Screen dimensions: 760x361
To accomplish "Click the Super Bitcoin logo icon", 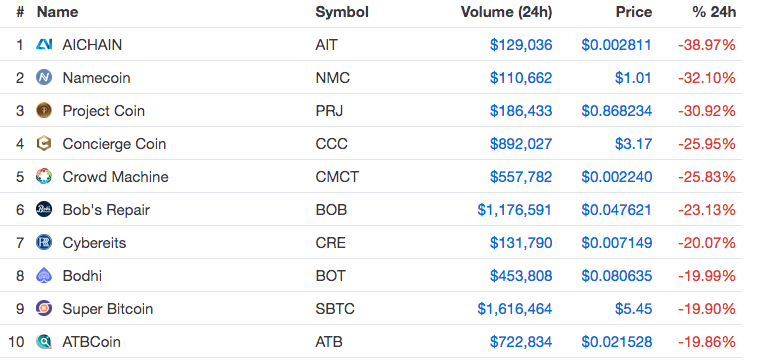I will [44, 308].
